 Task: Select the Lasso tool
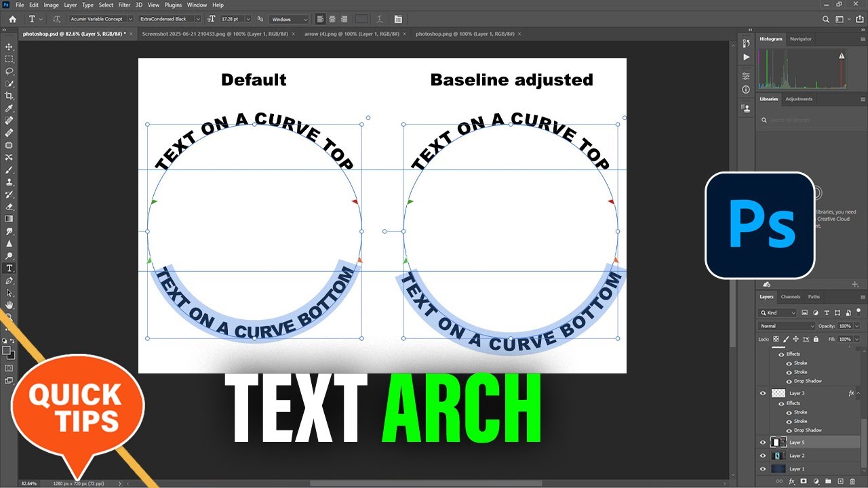pyautogui.click(x=9, y=71)
